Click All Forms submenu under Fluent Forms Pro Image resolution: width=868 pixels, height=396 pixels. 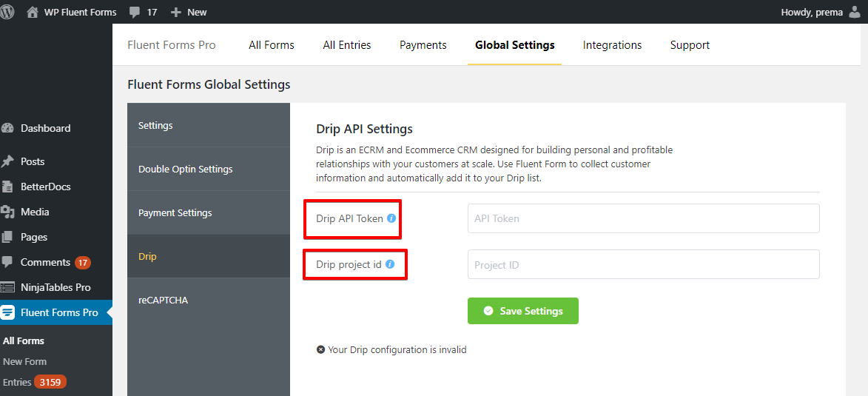coord(23,340)
